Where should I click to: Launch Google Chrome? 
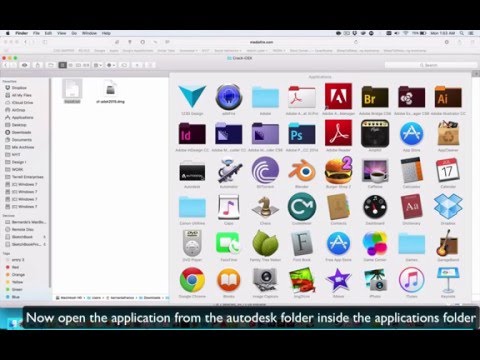[x=192, y=280]
